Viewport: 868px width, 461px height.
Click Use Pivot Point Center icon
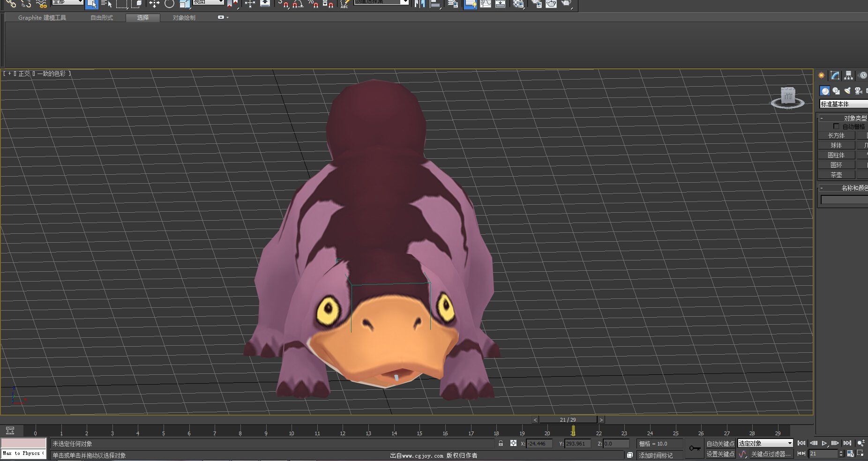pos(232,4)
